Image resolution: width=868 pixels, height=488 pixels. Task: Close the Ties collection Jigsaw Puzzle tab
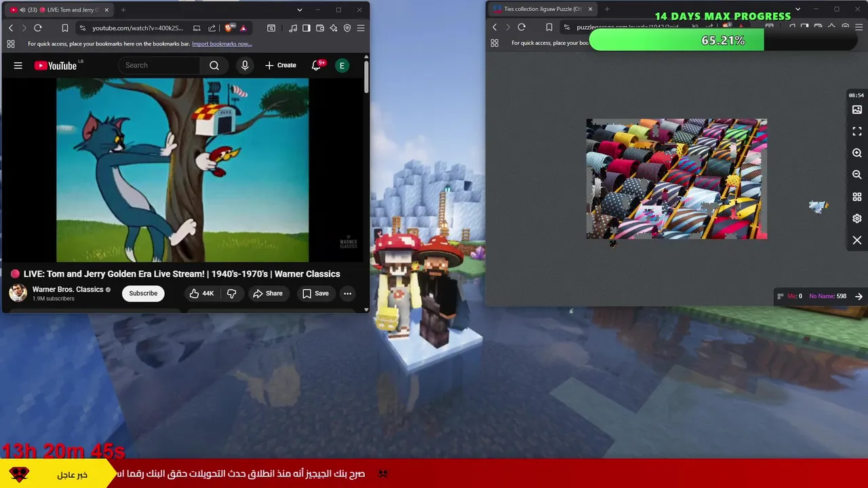590,9
